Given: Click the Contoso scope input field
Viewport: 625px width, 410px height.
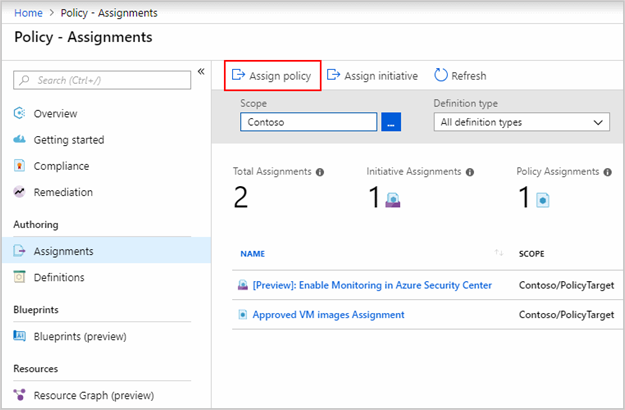Looking at the screenshot, I should pos(308,122).
